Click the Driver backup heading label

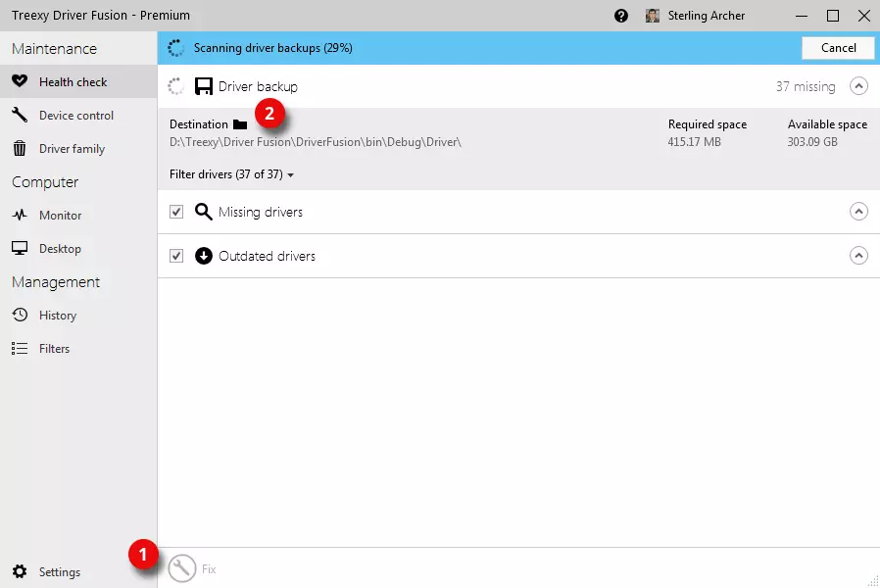tap(258, 86)
